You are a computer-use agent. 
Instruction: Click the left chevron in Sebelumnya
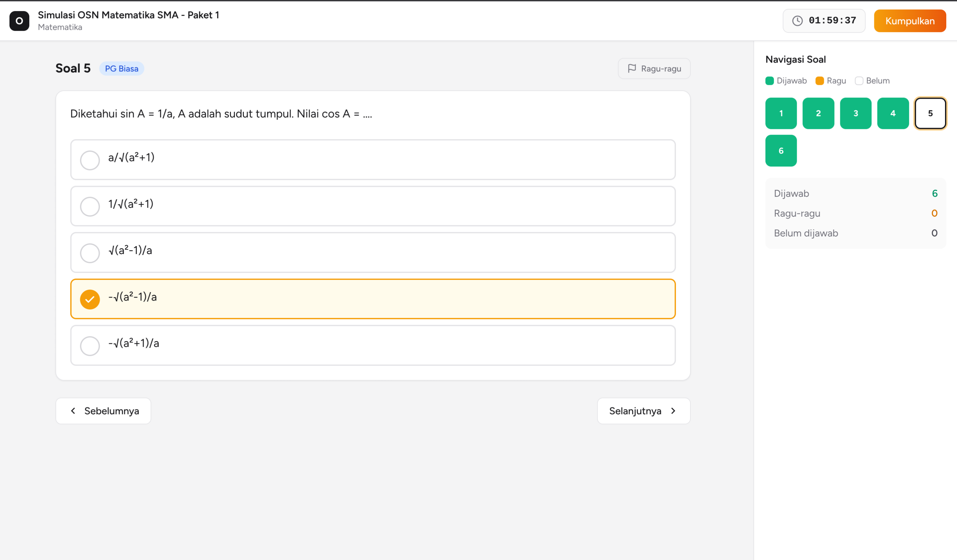coord(73,411)
